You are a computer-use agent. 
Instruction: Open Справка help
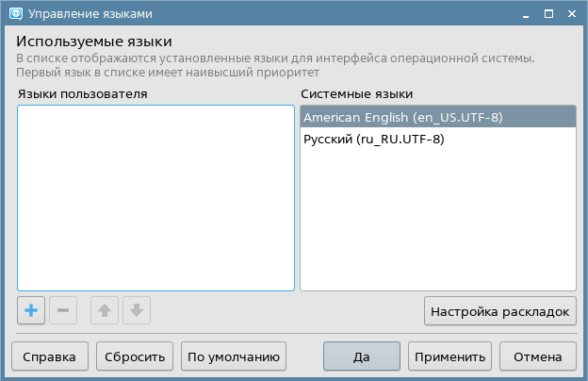click(50, 356)
